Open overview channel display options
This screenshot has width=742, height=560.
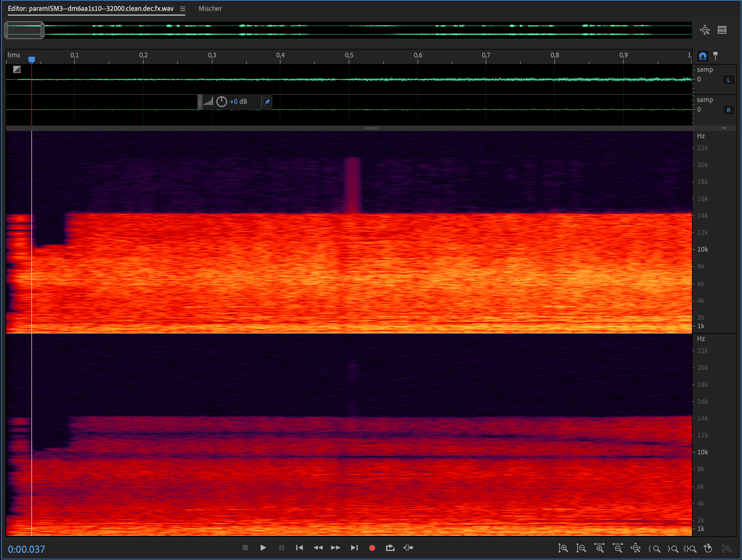(722, 30)
